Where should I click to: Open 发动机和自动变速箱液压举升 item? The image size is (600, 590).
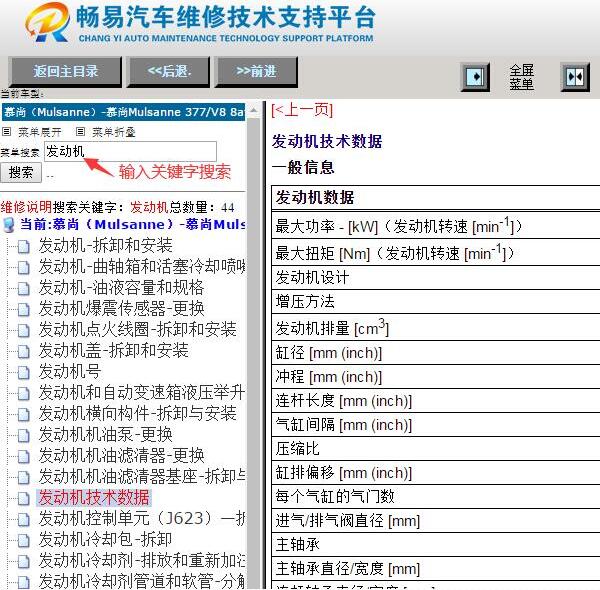[142, 393]
